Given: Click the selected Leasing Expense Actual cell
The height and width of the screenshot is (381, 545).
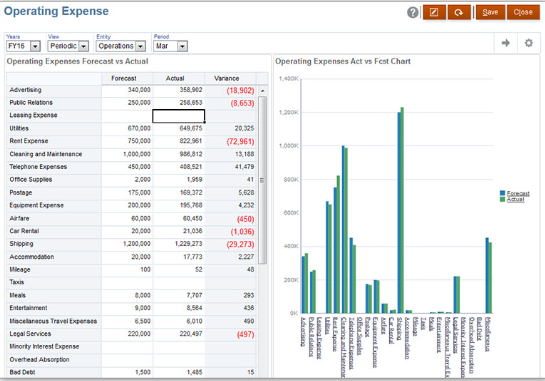Looking at the screenshot, I should [x=179, y=116].
